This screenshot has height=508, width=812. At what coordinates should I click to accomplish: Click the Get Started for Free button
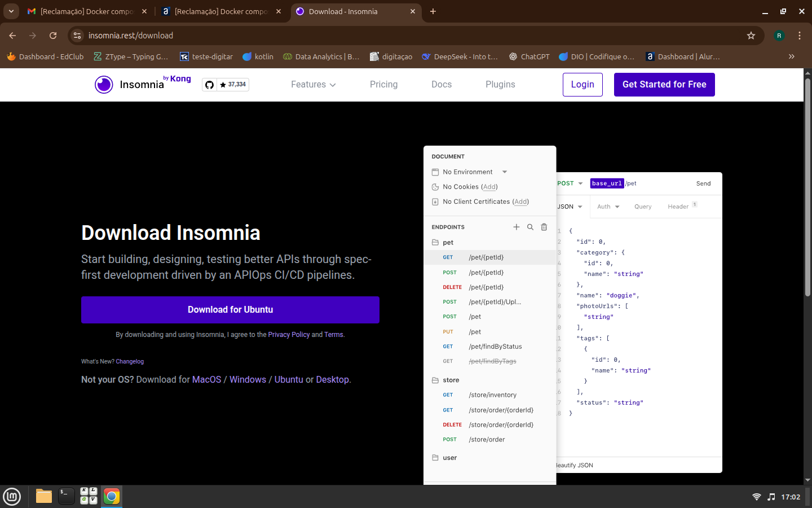click(664, 85)
